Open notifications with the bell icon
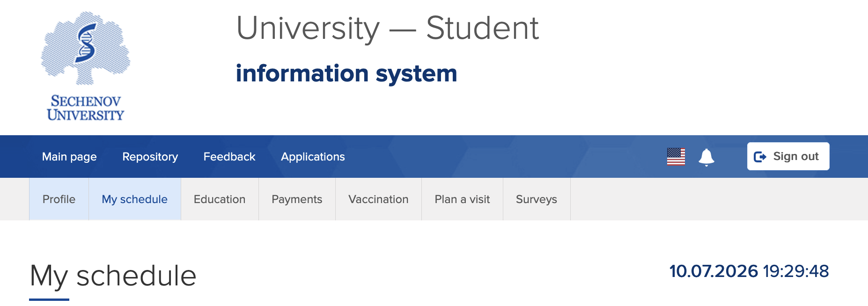Image resolution: width=868 pixels, height=306 pixels. 706,157
